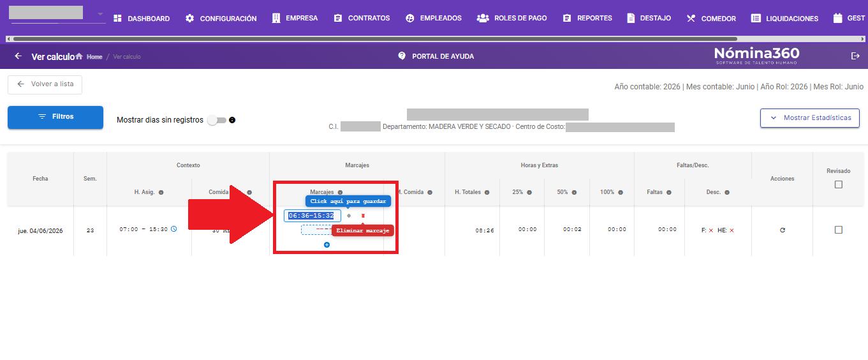Check the Revisado header checkbox
The image size is (868, 360).
coord(838,184)
